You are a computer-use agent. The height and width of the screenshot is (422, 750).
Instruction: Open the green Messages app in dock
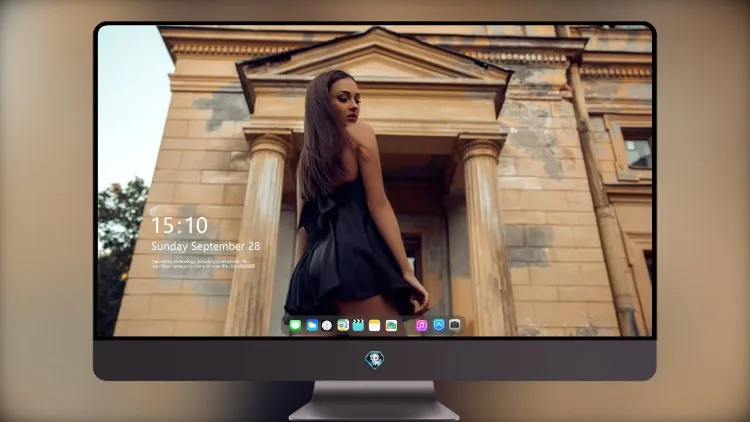tap(295, 325)
